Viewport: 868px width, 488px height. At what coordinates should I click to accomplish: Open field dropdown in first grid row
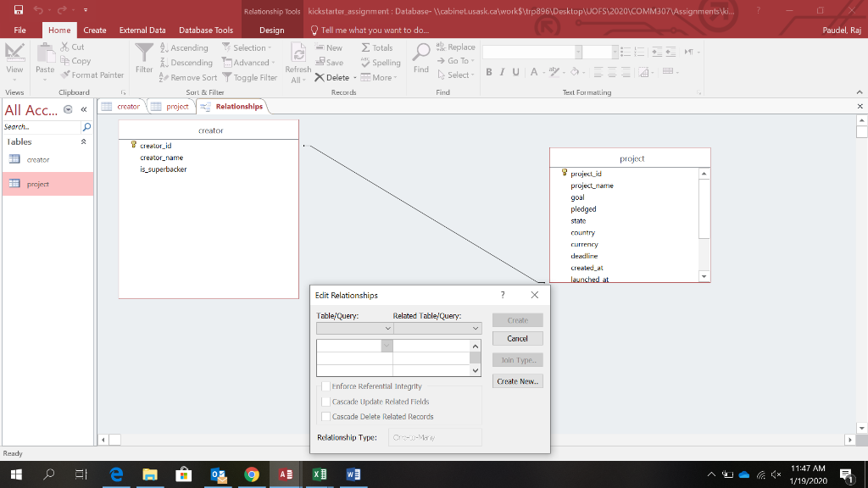click(x=387, y=346)
